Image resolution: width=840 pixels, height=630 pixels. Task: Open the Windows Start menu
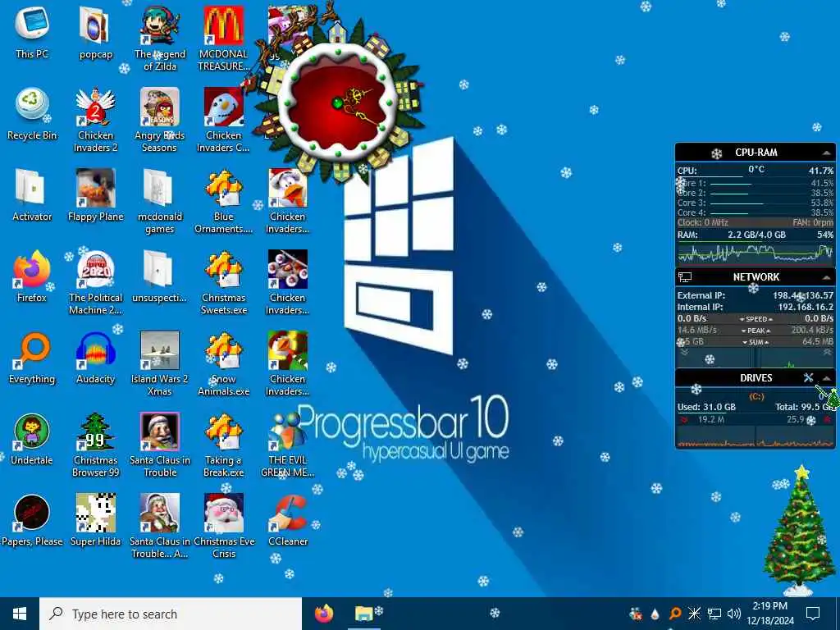pyautogui.click(x=20, y=614)
